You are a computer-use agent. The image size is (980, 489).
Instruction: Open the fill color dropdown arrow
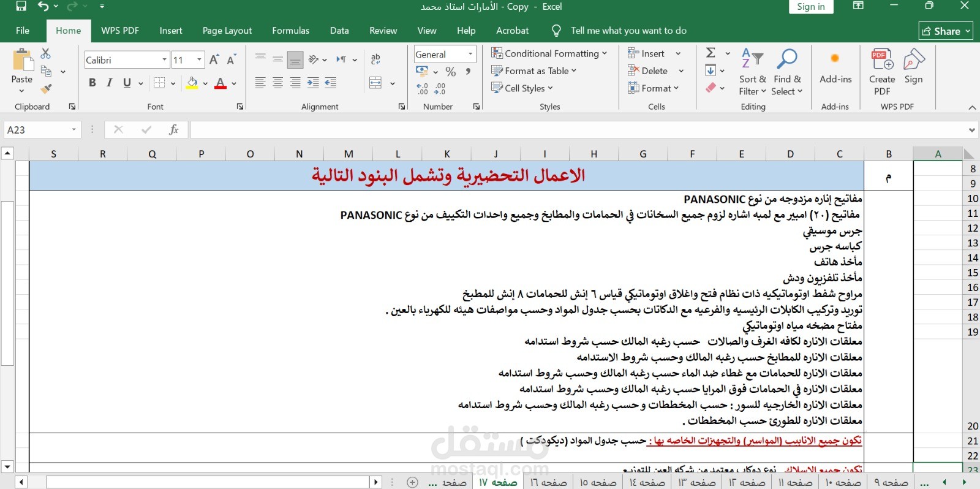[205, 83]
